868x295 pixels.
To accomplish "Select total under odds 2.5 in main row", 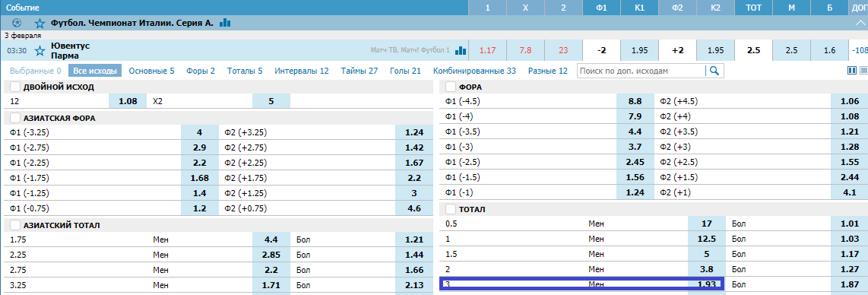I will click(791, 50).
